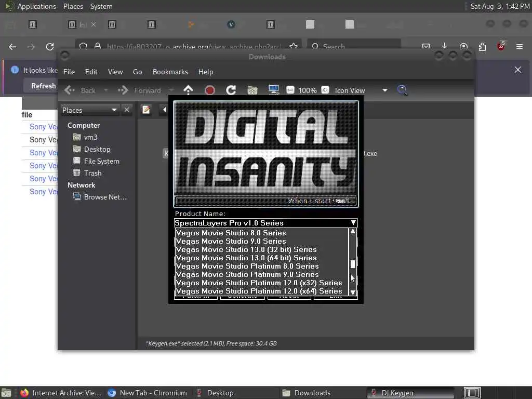Open System menu in top panel
532x399 pixels.
pos(101,6)
